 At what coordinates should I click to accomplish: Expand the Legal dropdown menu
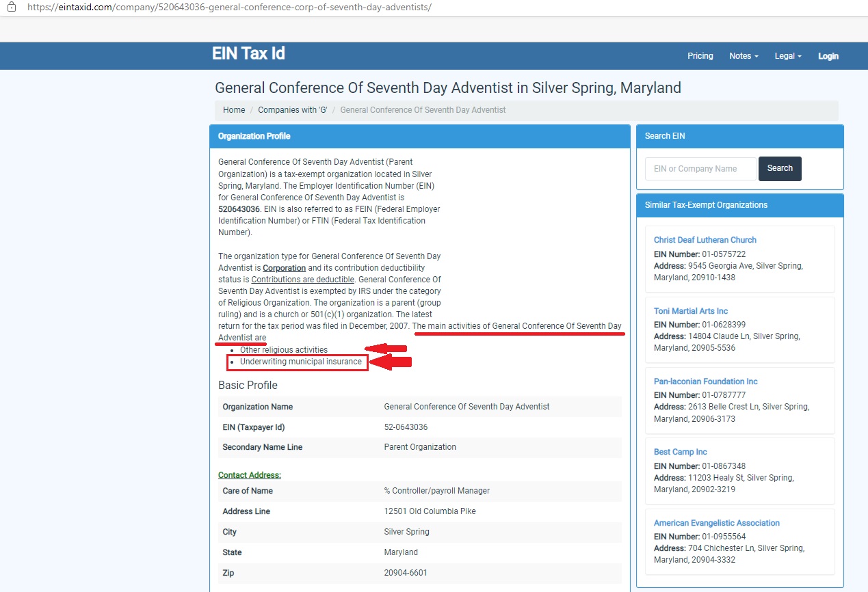click(x=787, y=56)
